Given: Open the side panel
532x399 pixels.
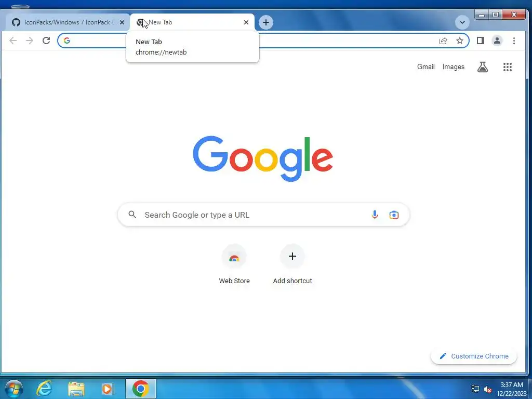Looking at the screenshot, I should [x=480, y=41].
